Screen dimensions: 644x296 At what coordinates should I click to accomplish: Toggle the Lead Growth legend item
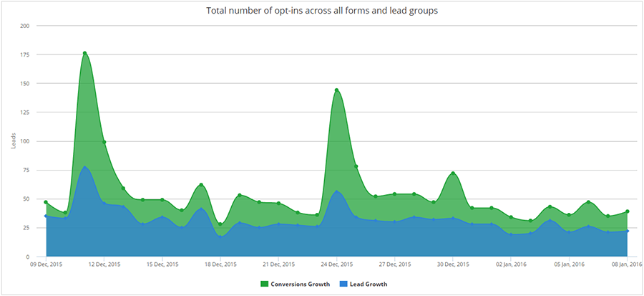coord(363,284)
